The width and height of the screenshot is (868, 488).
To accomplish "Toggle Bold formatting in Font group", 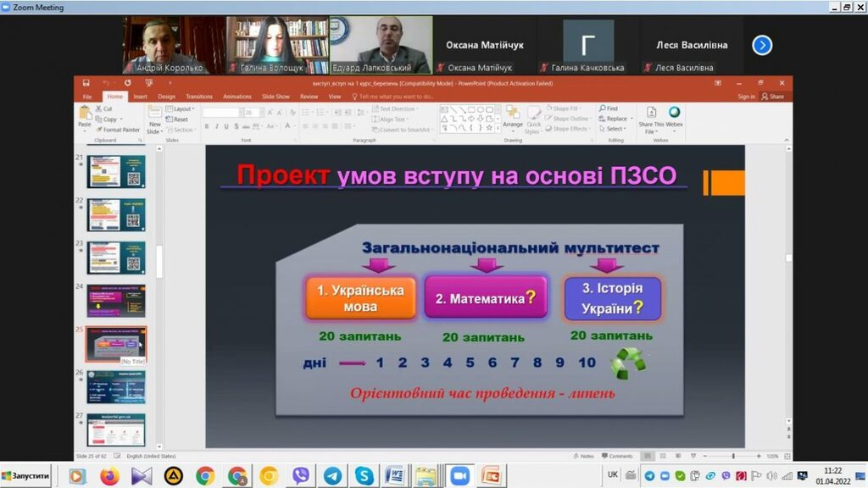I will [x=206, y=126].
